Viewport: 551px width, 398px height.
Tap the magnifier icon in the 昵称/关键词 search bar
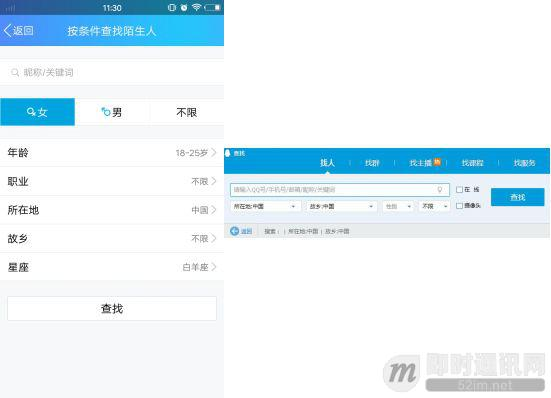tap(15, 73)
